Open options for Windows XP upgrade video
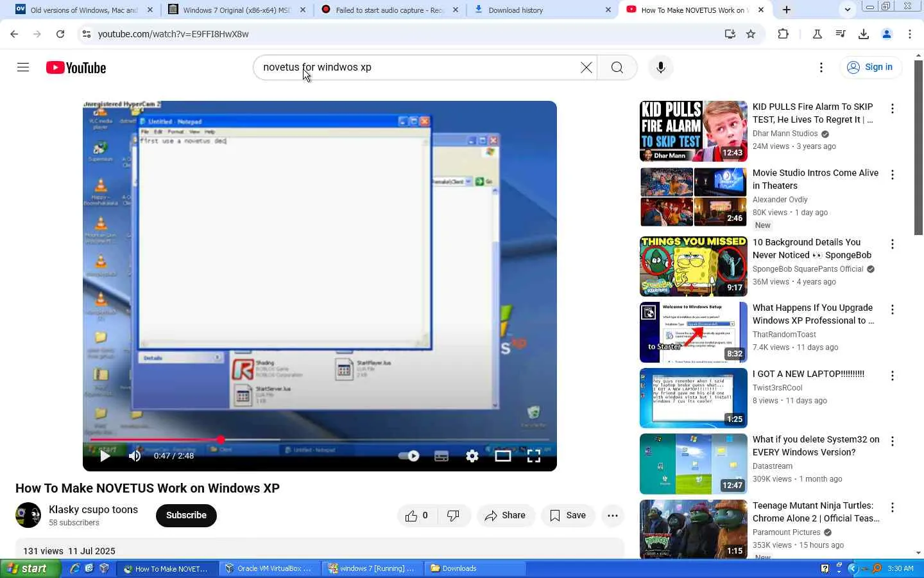 [892, 310]
